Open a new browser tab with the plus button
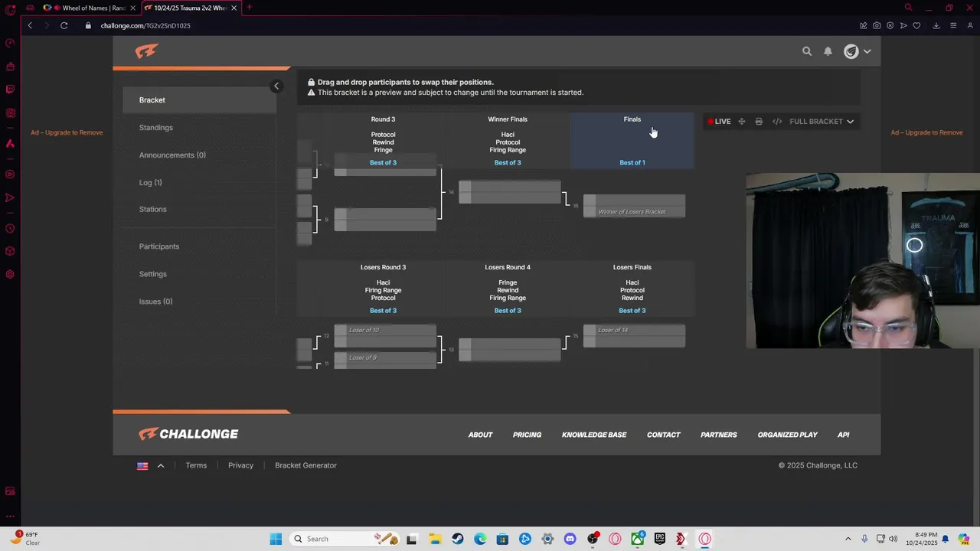980x551 pixels. (x=249, y=8)
